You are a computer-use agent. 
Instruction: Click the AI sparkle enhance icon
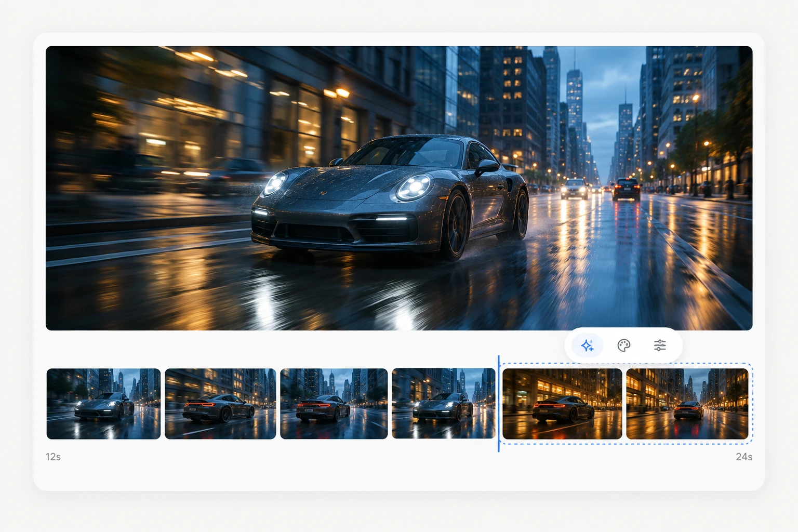(x=588, y=345)
